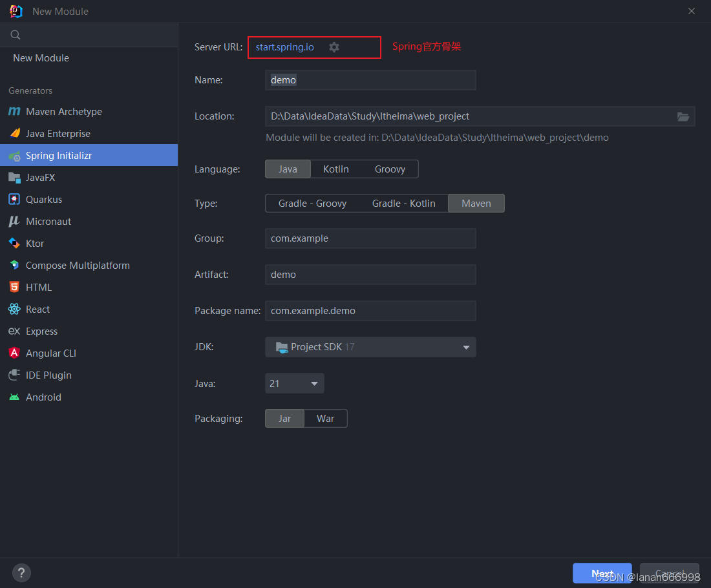711x588 pixels.
Task: Click the IntelliJ IDEA logo icon
Action: tap(16, 12)
